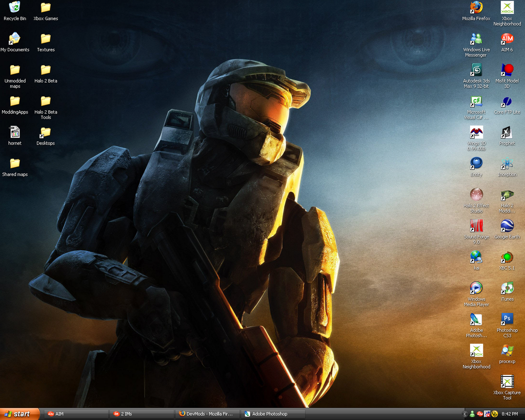Screen dimensions: 525x420
Task: Select the Desktops folder shortcut
Action: 46,136
